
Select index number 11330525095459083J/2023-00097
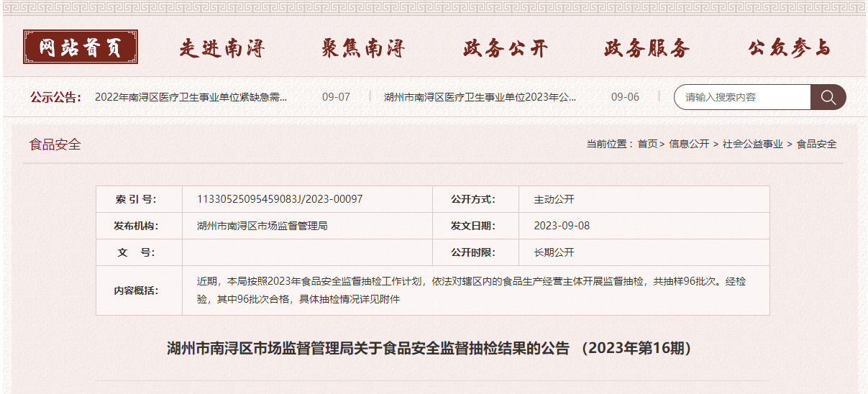[x=280, y=199]
